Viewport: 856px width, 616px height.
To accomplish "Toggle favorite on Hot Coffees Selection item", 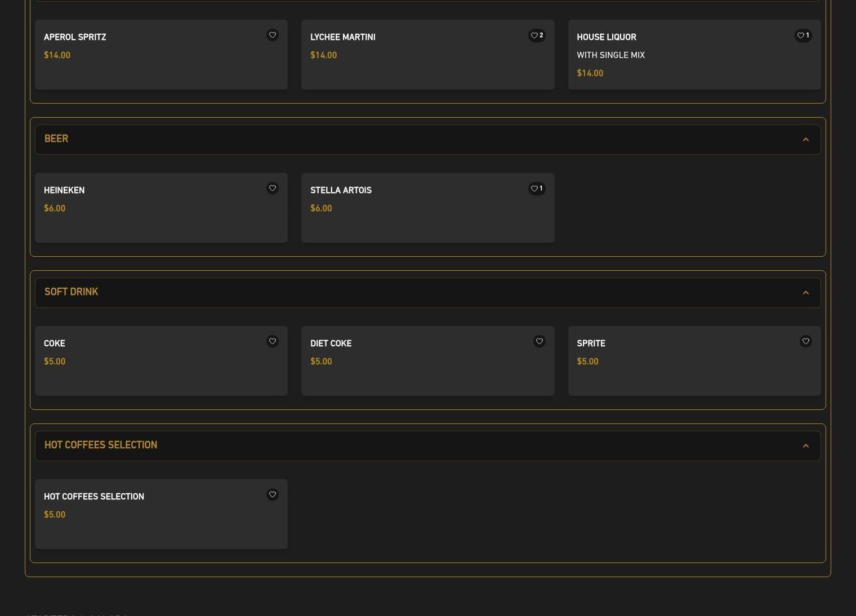I will tap(272, 494).
